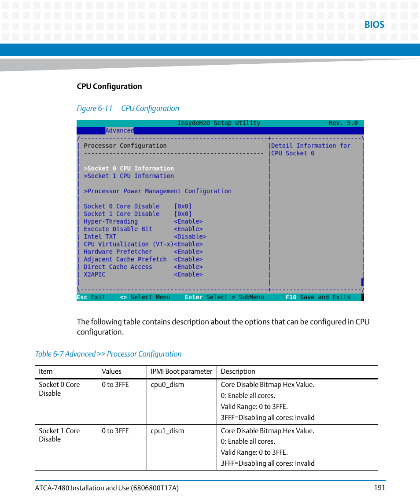Select the Advanced tab in setup utility
Screen dimensions: 420x504
[x=120, y=130]
